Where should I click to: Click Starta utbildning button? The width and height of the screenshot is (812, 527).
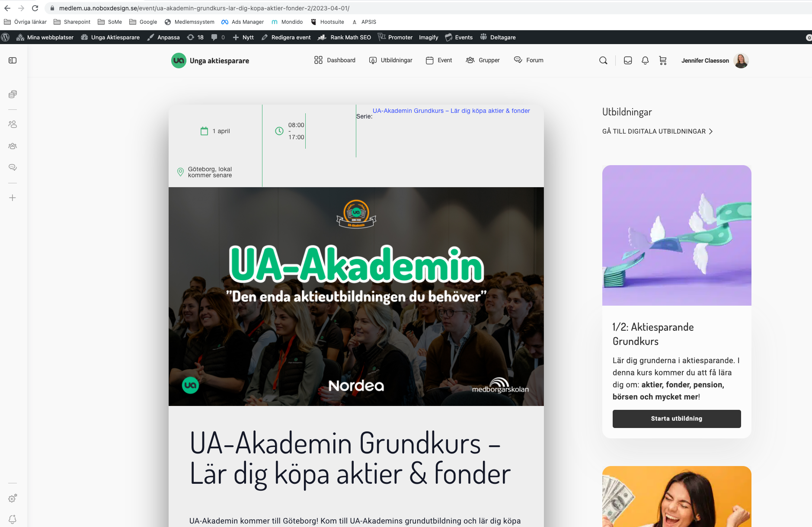coord(677,418)
